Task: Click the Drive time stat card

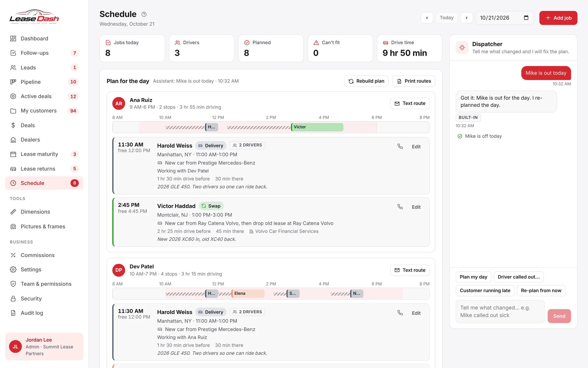Action: coord(410,48)
